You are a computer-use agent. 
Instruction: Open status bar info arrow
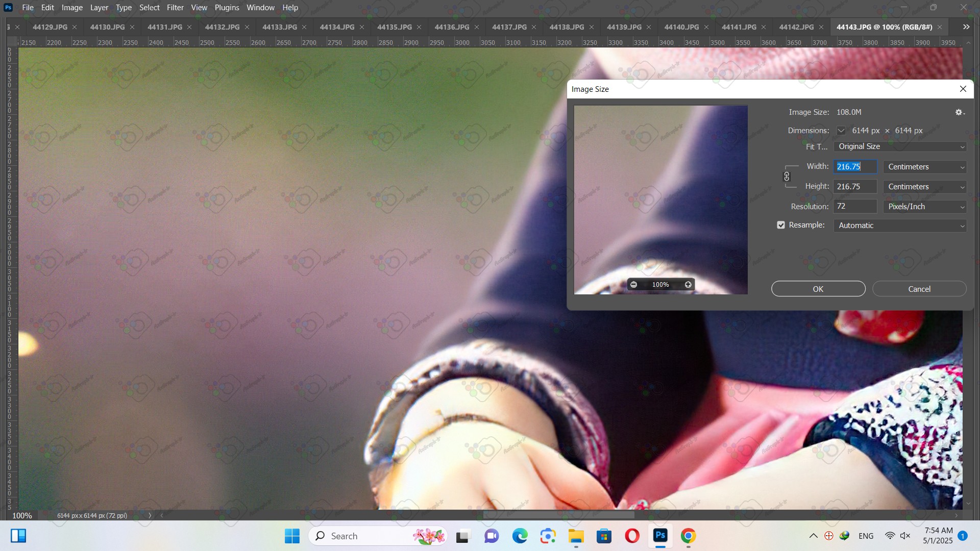pos(150,515)
